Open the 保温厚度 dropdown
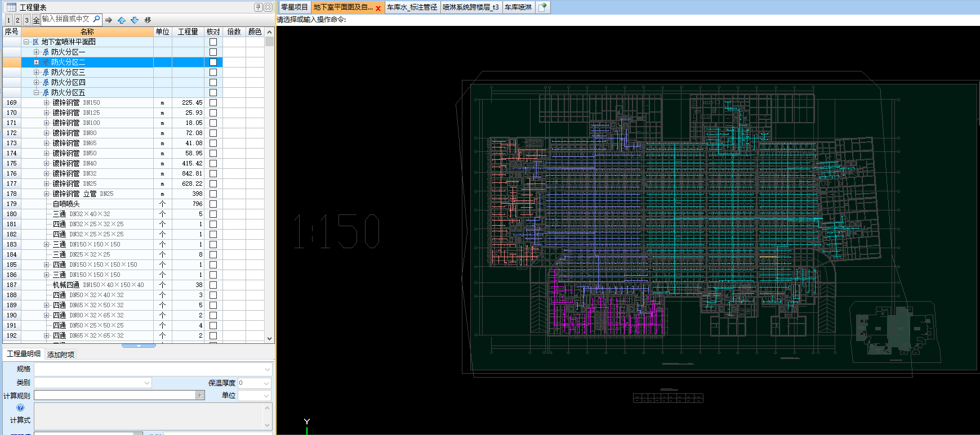This screenshot has height=435, width=980. (267, 383)
